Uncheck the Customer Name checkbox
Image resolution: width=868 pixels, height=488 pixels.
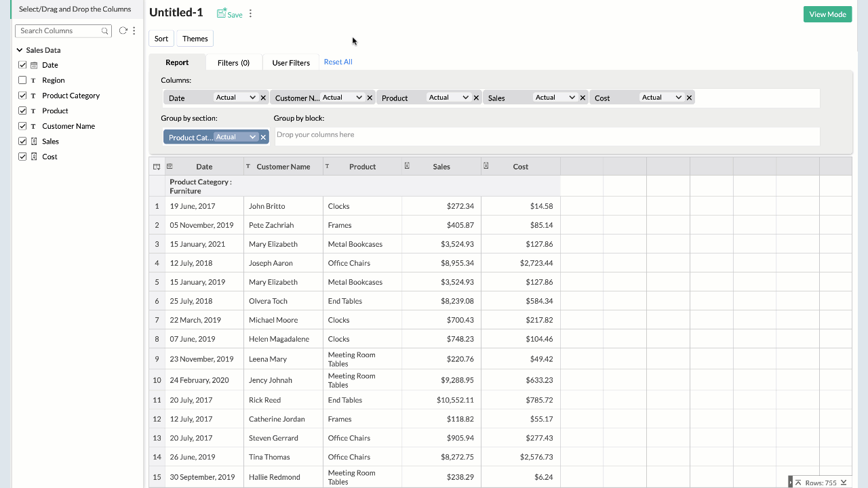22,126
